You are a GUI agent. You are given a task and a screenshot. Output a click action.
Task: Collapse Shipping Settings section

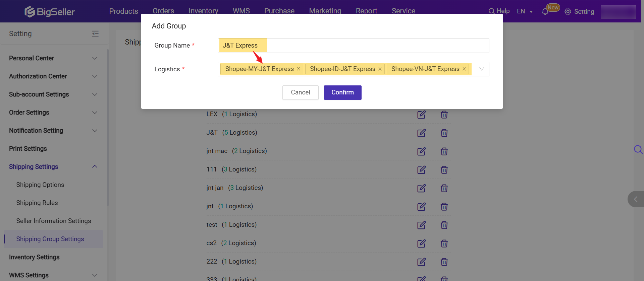(x=95, y=167)
